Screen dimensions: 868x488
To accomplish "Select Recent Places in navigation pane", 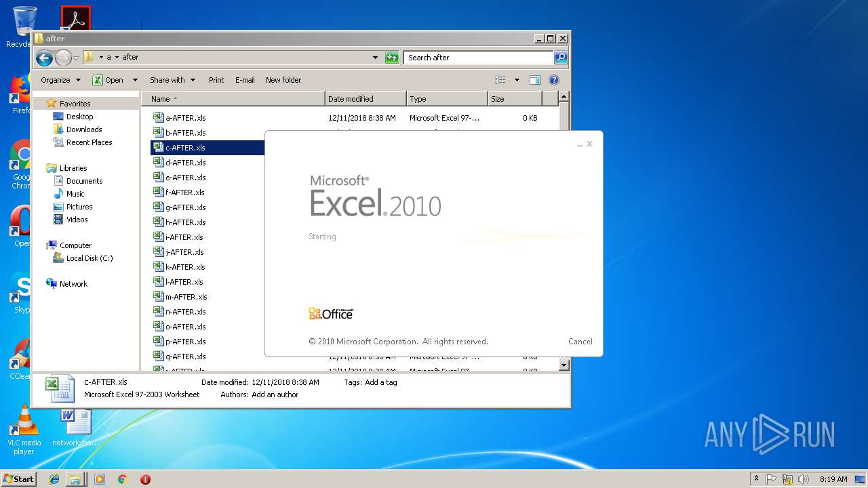I will coord(89,142).
